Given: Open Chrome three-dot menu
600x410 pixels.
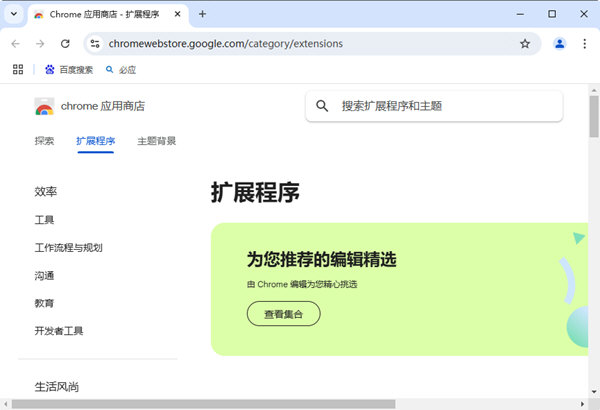Looking at the screenshot, I should pos(584,44).
